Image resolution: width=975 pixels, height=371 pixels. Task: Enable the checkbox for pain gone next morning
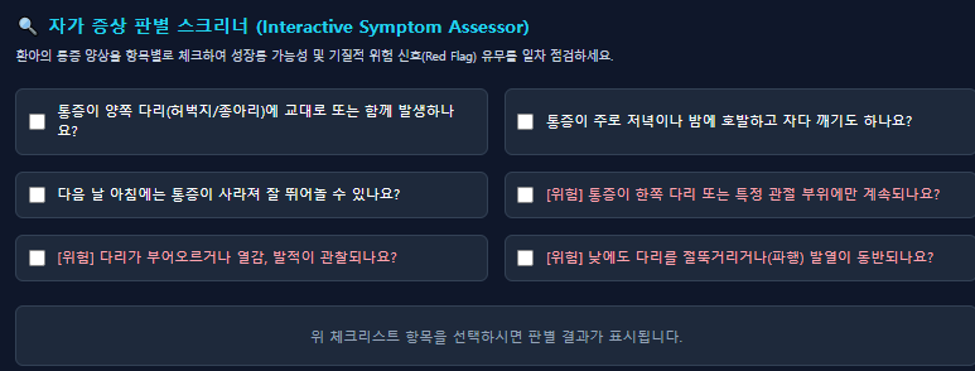coord(37,195)
